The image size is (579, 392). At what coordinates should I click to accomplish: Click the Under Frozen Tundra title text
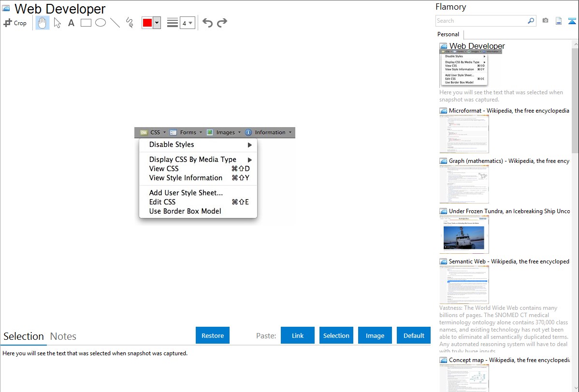[x=509, y=211]
